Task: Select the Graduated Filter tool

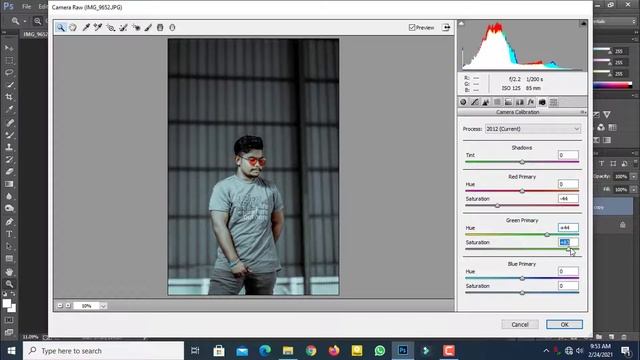Action: (x=160, y=27)
